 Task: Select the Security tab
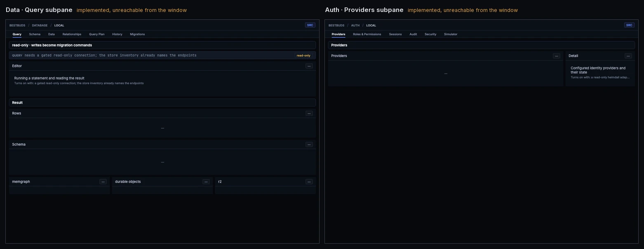coord(430,34)
